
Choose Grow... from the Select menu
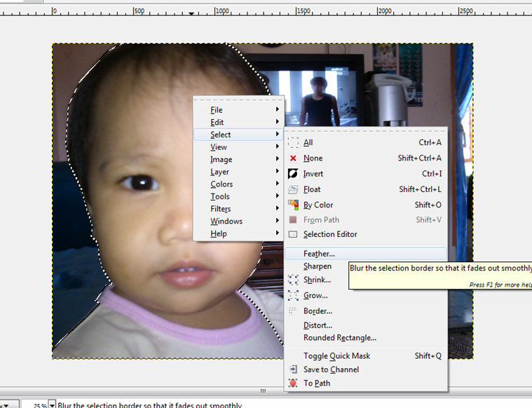(x=366, y=295)
